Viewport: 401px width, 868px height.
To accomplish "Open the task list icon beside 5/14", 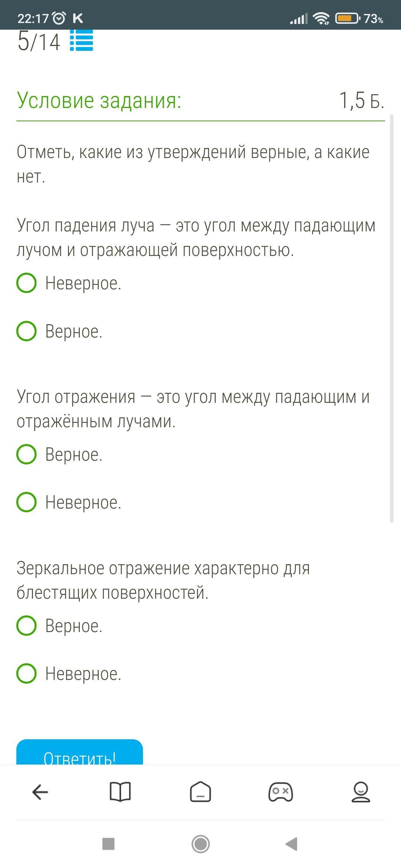I will coord(81,41).
